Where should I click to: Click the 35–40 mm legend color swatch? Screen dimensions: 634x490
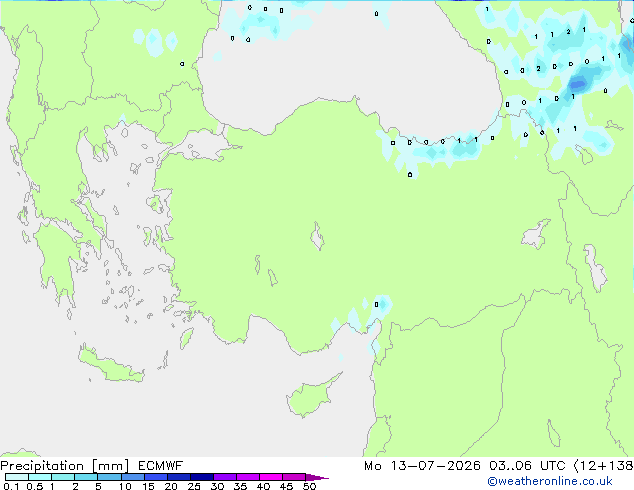248,477
